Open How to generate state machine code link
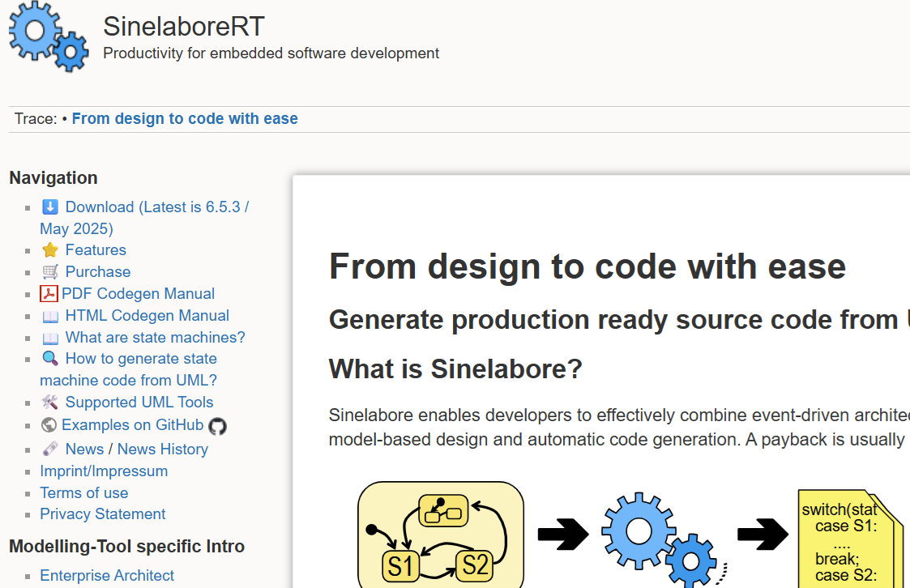Screen dimensions: 910x588 (128, 369)
